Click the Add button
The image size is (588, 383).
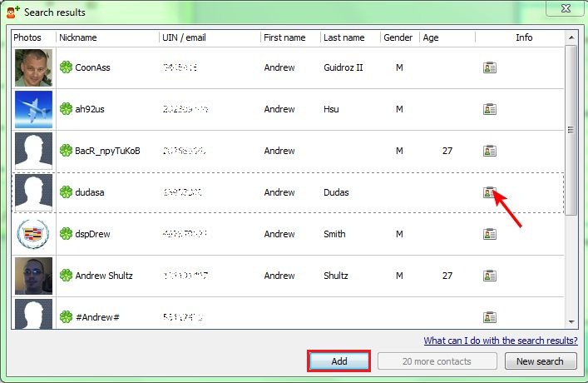[x=339, y=361]
